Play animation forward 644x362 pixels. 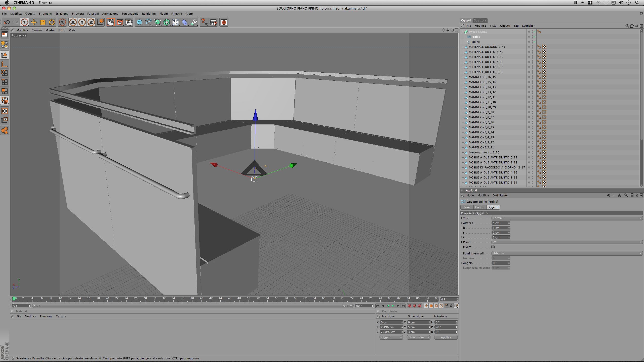coord(393,306)
